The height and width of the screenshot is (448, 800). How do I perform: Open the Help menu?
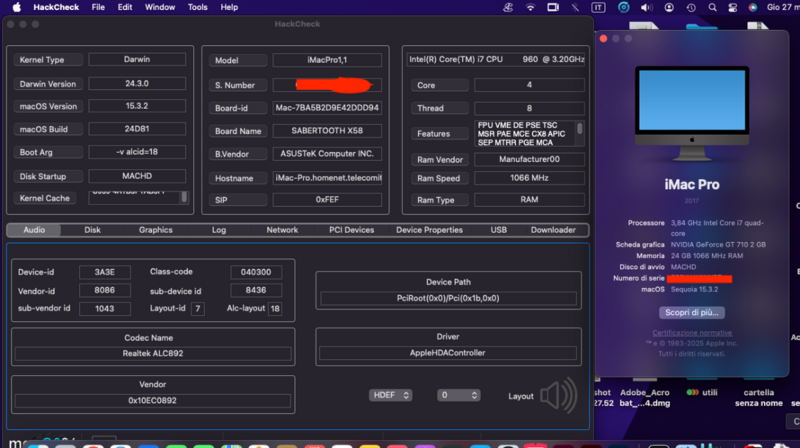[x=229, y=7]
